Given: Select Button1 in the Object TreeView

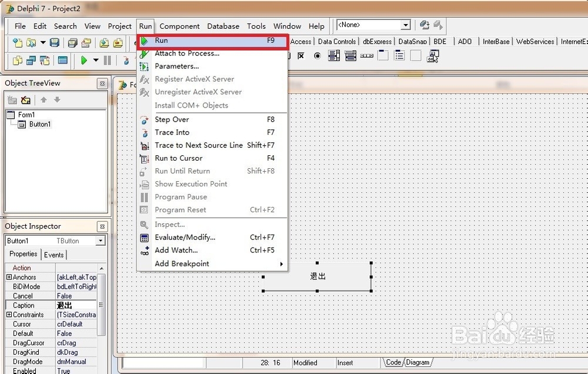Looking at the screenshot, I should 40,124.
